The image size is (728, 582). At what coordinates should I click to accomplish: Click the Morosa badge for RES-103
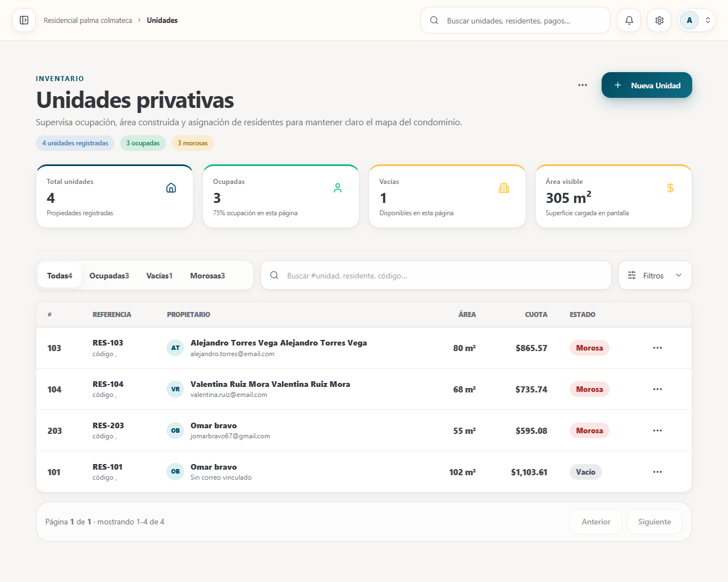[589, 348]
